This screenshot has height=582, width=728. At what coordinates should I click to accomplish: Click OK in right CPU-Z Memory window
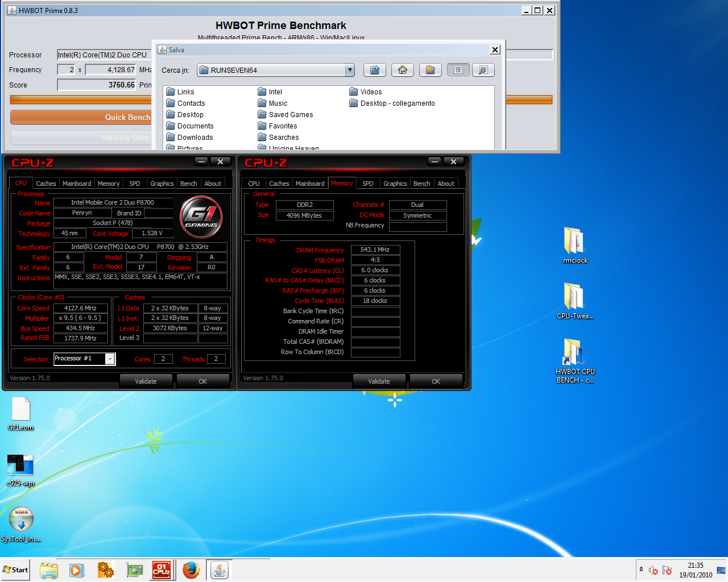tap(436, 381)
